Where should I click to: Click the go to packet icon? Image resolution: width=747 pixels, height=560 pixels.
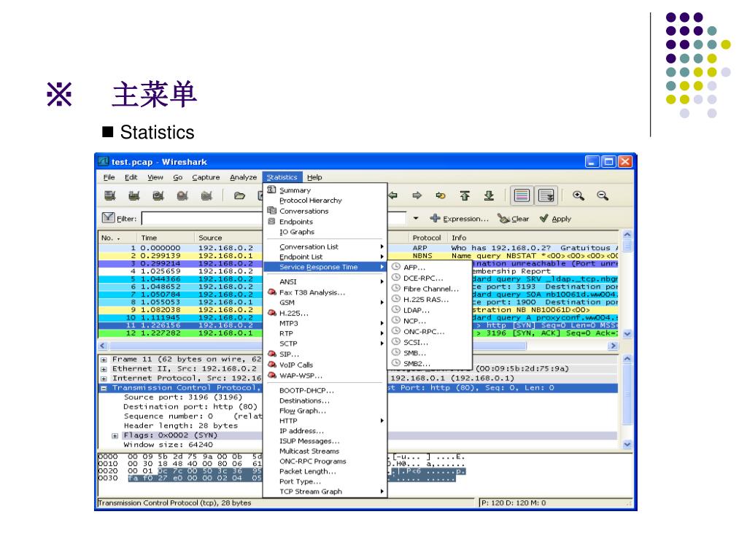441,195
